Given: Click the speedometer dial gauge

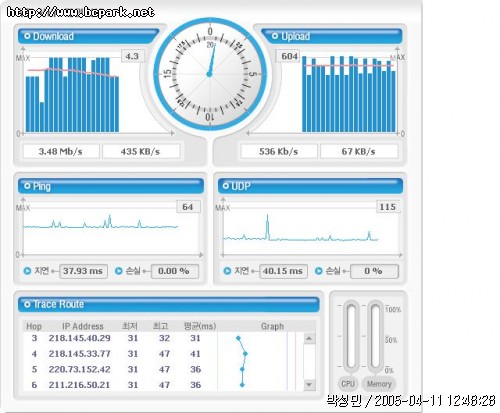Looking at the screenshot, I should [210, 74].
